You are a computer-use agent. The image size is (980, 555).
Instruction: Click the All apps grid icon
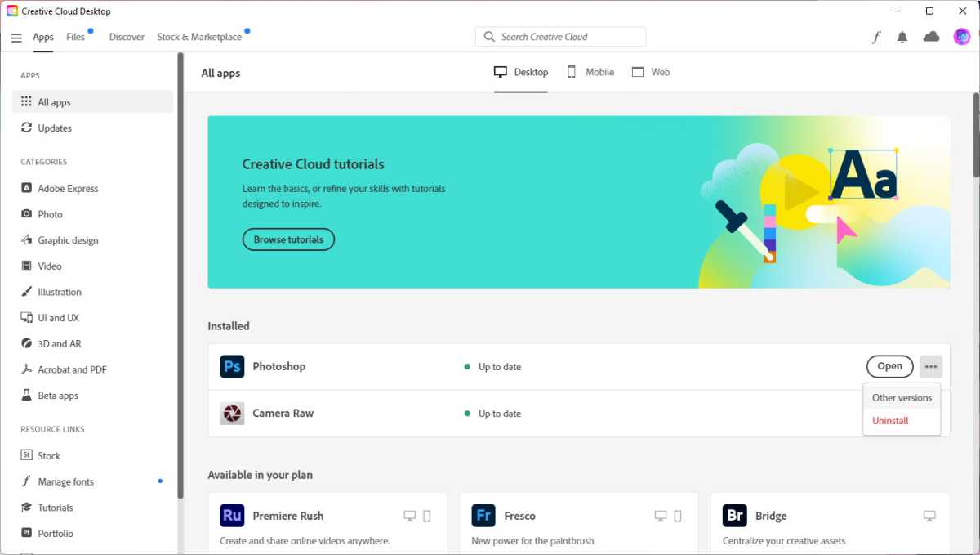26,102
